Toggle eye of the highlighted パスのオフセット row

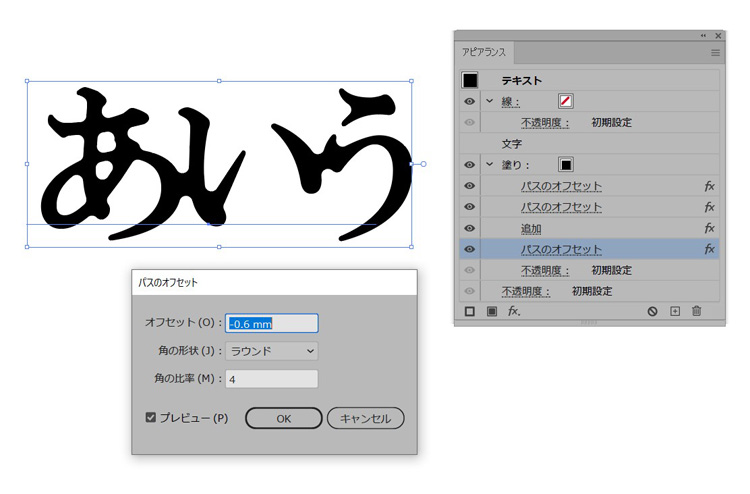[470, 249]
